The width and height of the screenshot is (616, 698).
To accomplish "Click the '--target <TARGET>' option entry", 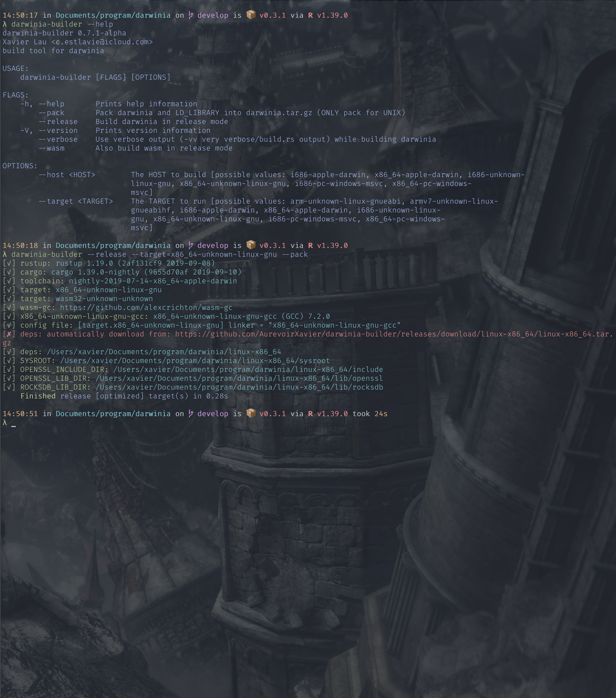I will (x=76, y=201).
